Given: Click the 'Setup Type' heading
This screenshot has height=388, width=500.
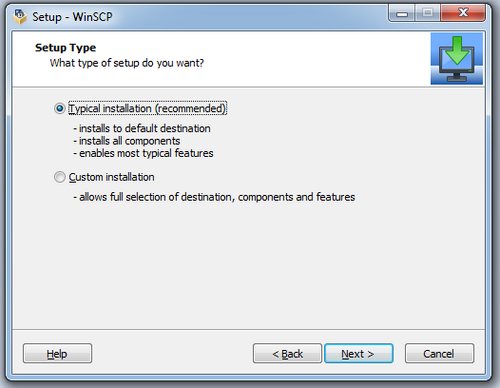Looking at the screenshot, I should pyautogui.click(x=66, y=48).
